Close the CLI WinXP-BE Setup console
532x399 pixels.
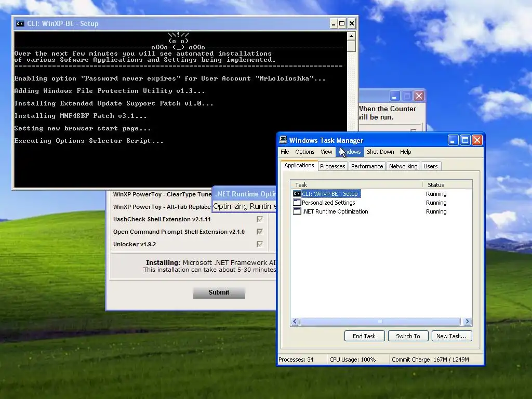click(352, 23)
